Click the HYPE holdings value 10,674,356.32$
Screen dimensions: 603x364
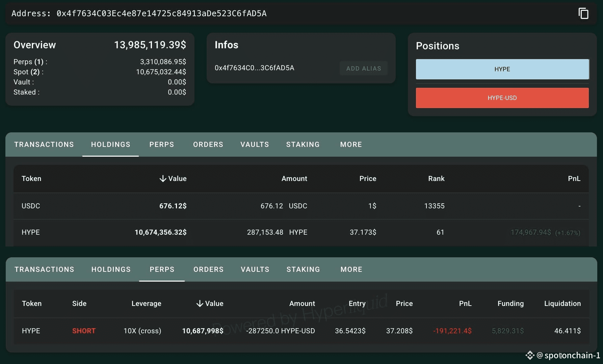(161, 232)
